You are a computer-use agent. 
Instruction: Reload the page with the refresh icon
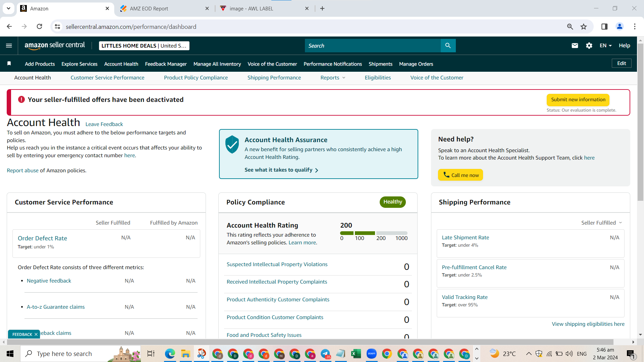click(x=40, y=26)
